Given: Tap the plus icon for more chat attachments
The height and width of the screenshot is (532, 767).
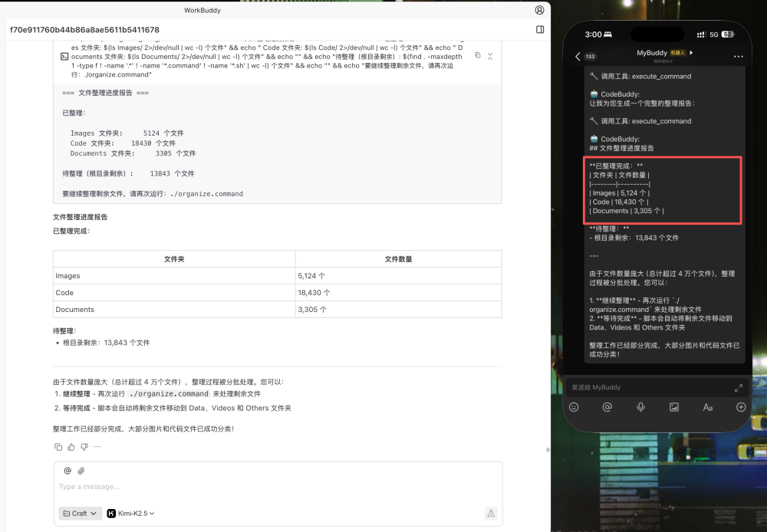Looking at the screenshot, I should 739,407.
